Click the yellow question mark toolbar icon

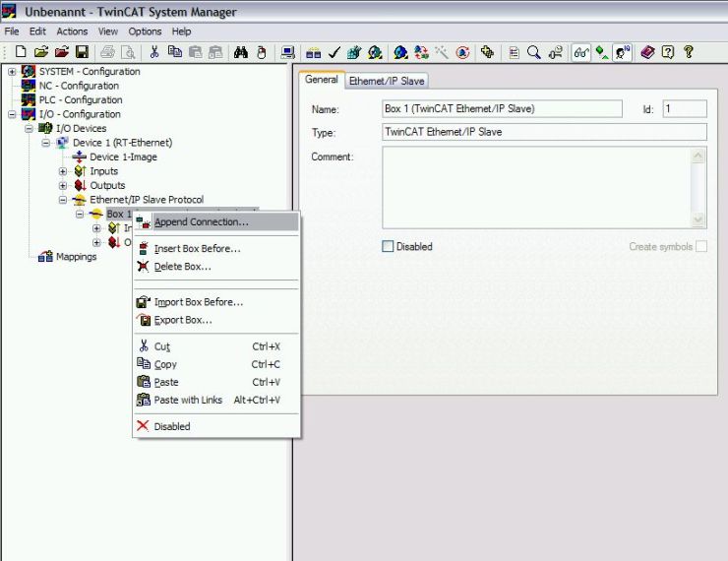(x=689, y=52)
